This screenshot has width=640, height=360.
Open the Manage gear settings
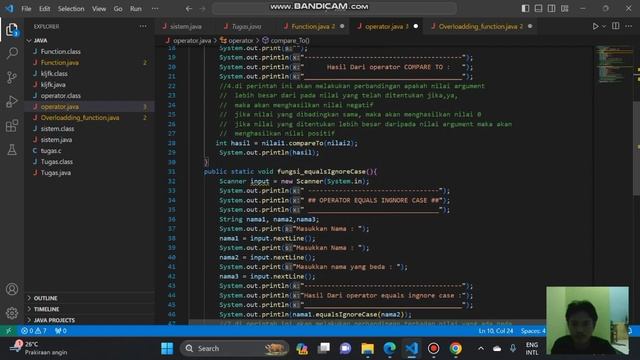tap(12, 313)
